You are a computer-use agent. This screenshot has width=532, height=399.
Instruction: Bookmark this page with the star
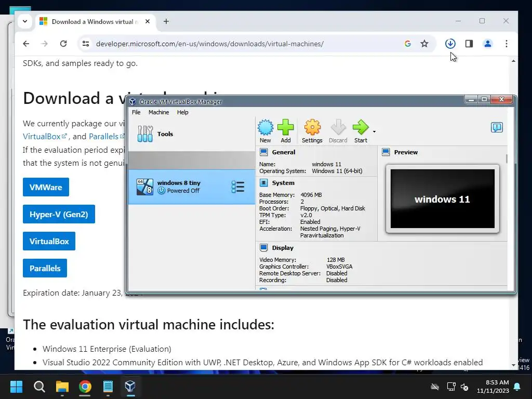tap(424, 44)
